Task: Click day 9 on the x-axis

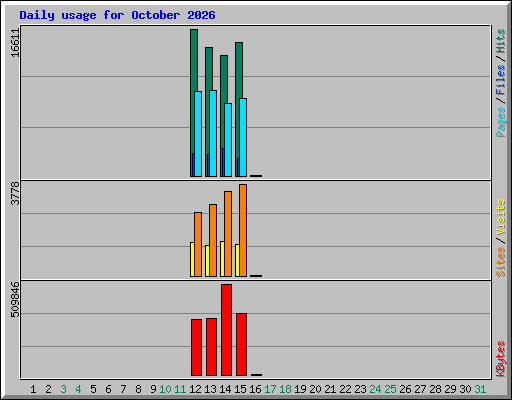Action: [153, 389]
